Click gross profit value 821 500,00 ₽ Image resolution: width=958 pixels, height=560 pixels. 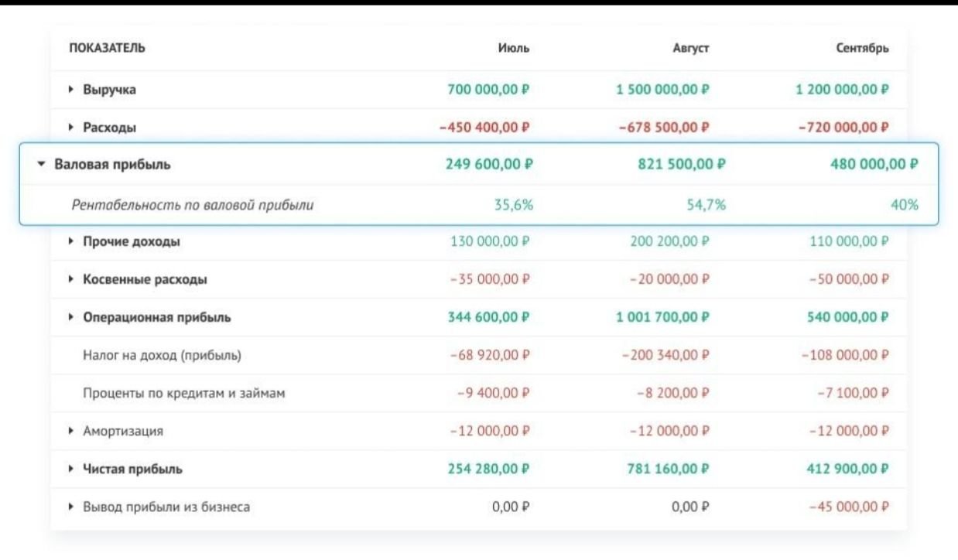coord(681,164)
